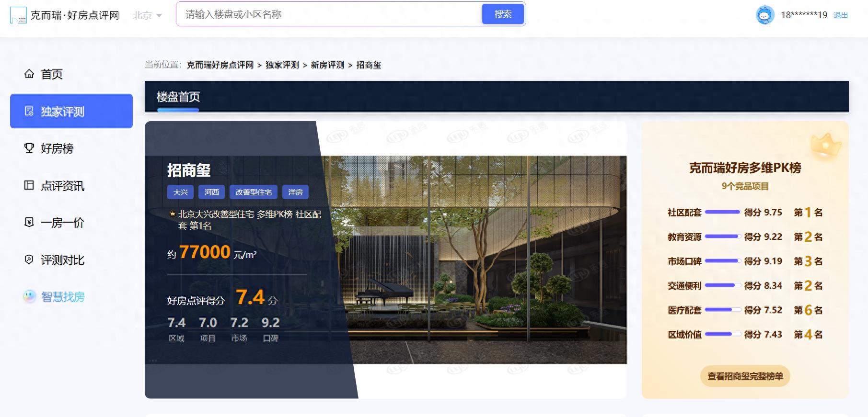Viewport: 868px width, 417px height.
Task: Open 克而瑞好房点评网 breadcrumb link
Action: pos(220,65)
